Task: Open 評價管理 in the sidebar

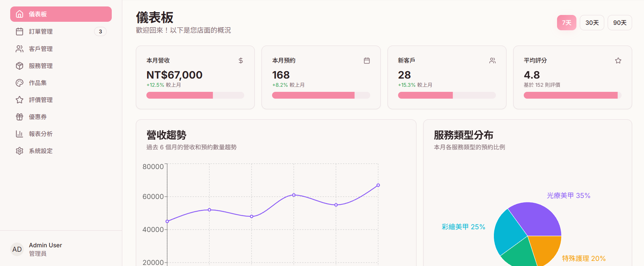Action: point(61,100)
